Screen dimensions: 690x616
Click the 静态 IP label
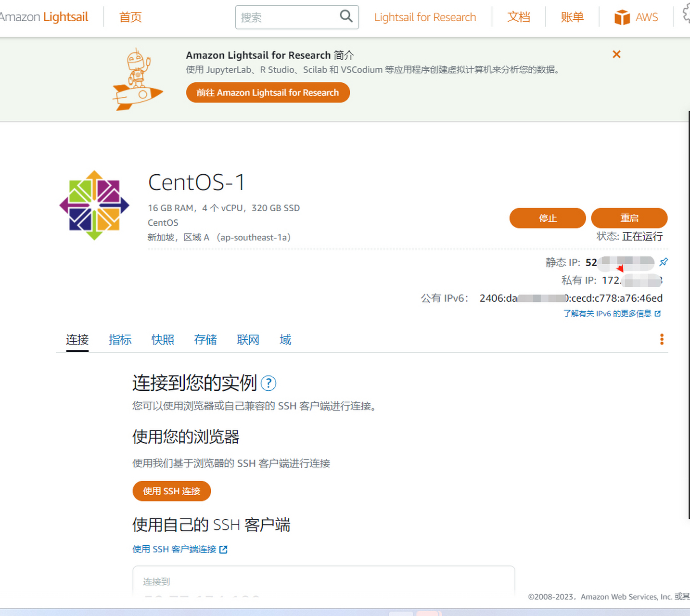point(563,262)
